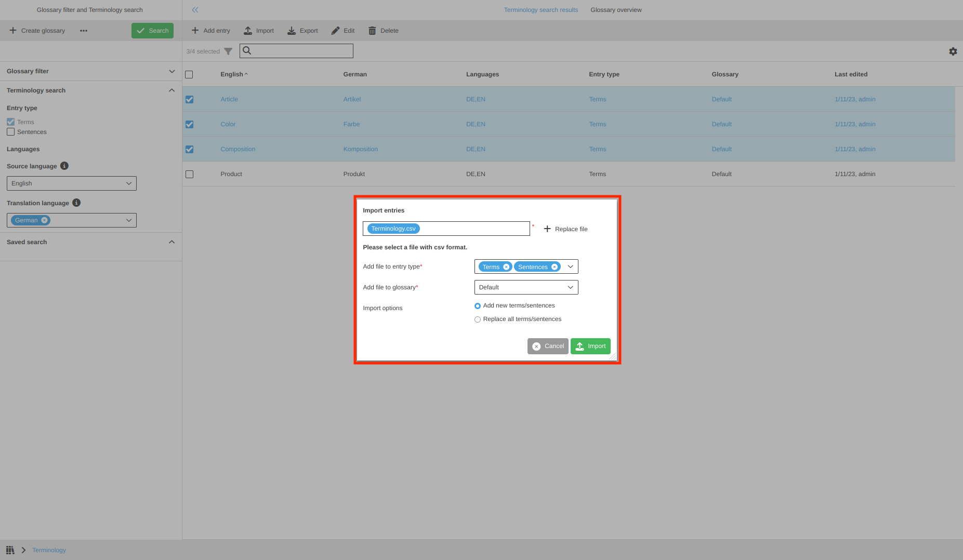This screenshot has width=963, height=560.
Task: Click the Translation language info icon
Action: 76,203
